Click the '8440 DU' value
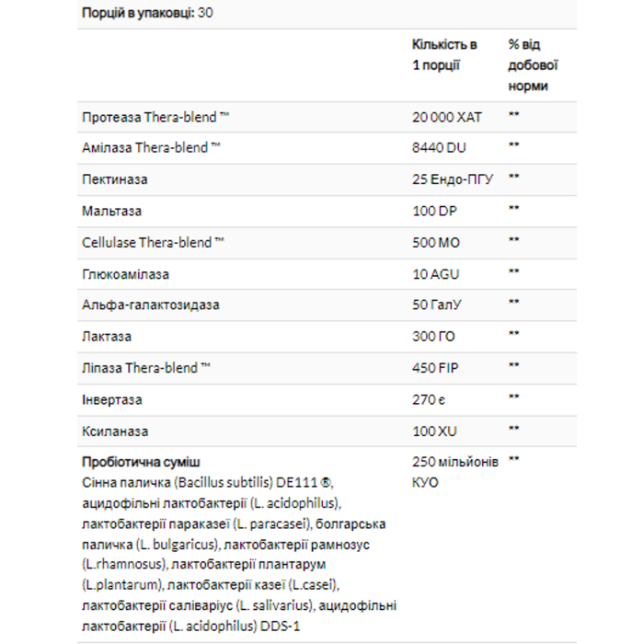 tap(439, 147)
